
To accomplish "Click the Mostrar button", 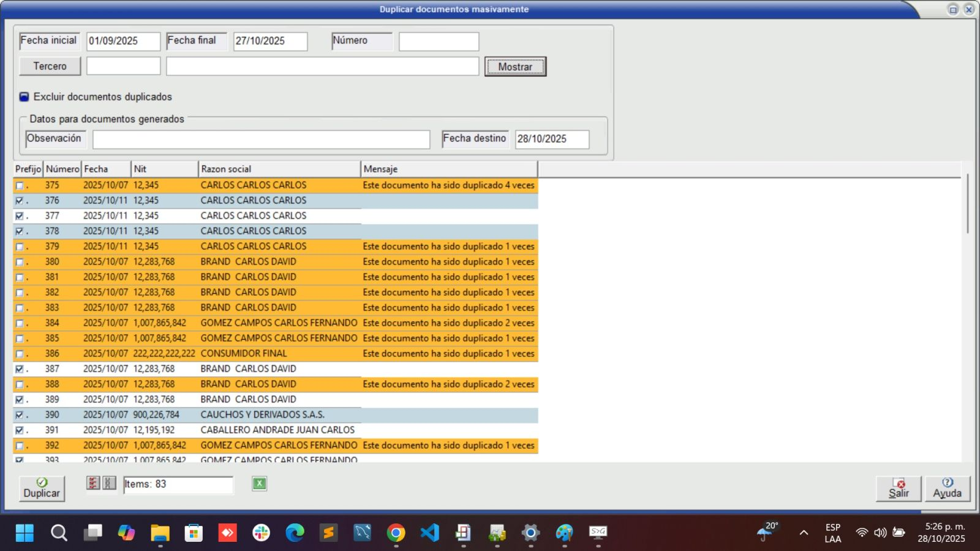I will click(x=515, y=67).
